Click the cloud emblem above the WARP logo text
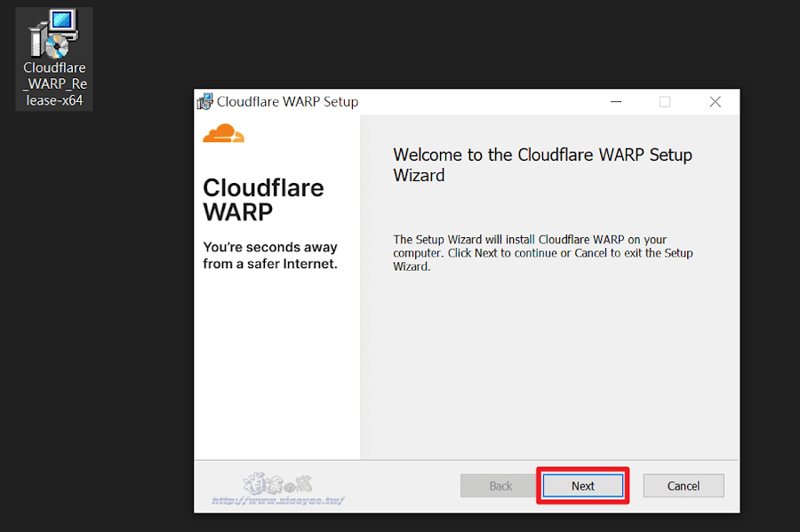Viewport: 800px width, 532px height. pos(224,131)
